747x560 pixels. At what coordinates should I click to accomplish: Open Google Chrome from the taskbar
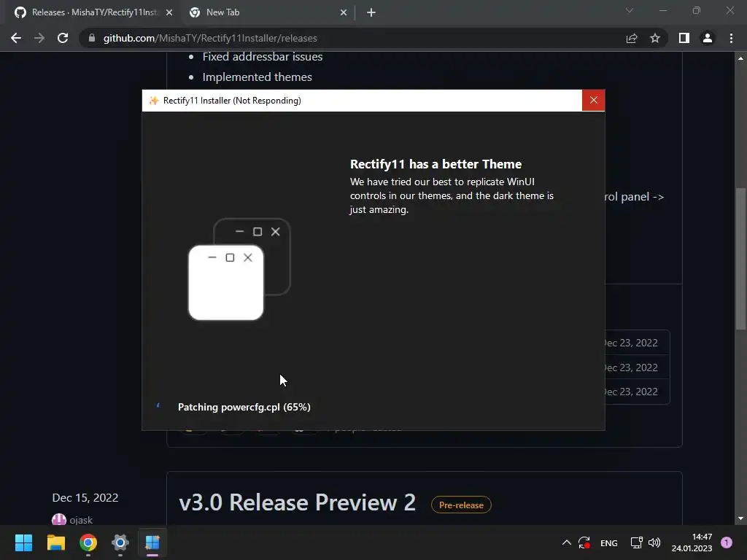88,542
